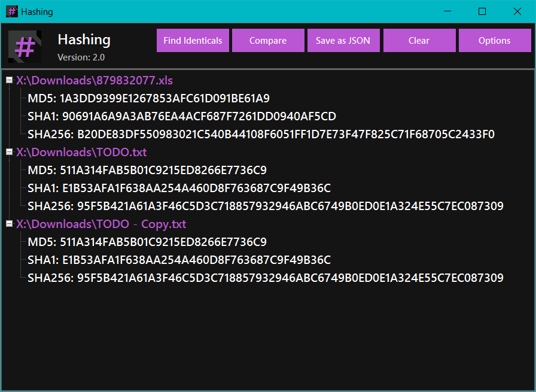Clear the hash results list
Viewport: 536px width, 392px height.
[x=419, y=40]
